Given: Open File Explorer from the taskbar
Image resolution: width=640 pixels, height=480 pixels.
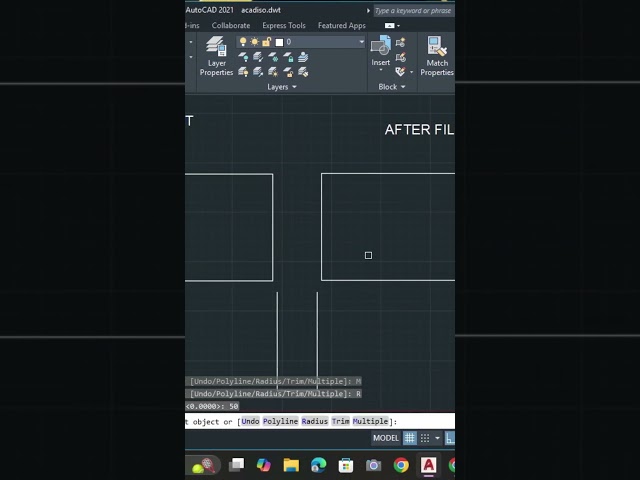Looking at the screenshot, I should pyautogui.click(x=291, y=465).
